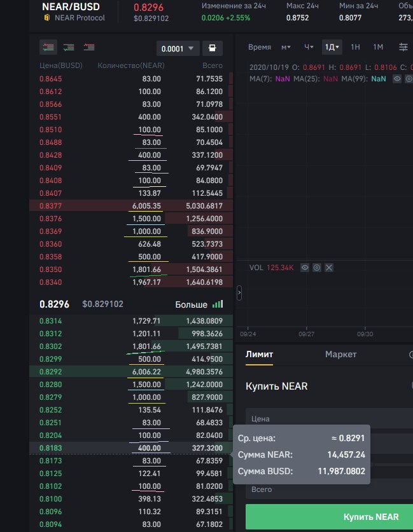Select sell order at price 0.8369
The width and height of the screenshot is (413, 532).
[131, 231]
